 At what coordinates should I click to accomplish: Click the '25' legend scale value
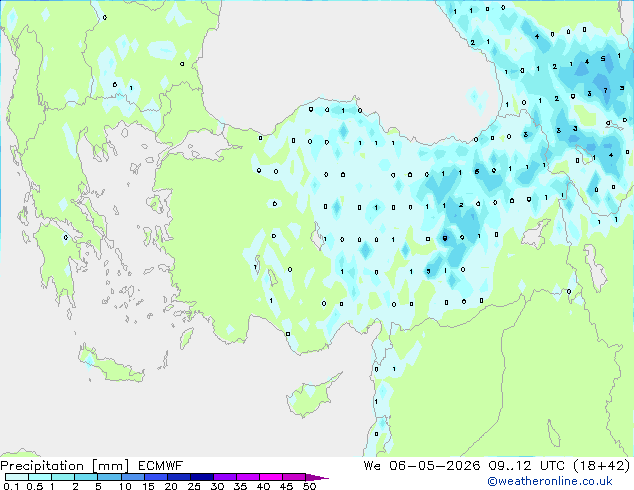(x=194, y=486)
